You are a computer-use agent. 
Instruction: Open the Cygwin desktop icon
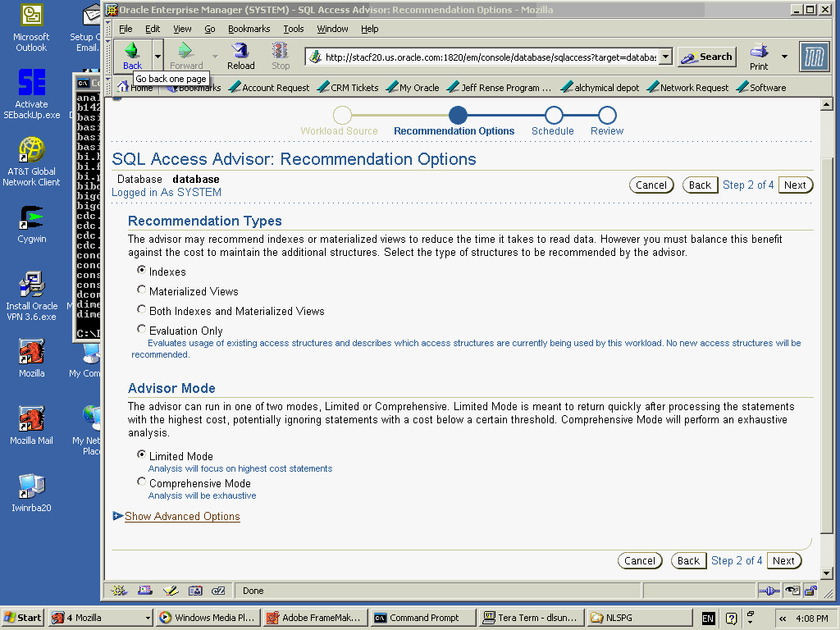(x=31, y=219)
